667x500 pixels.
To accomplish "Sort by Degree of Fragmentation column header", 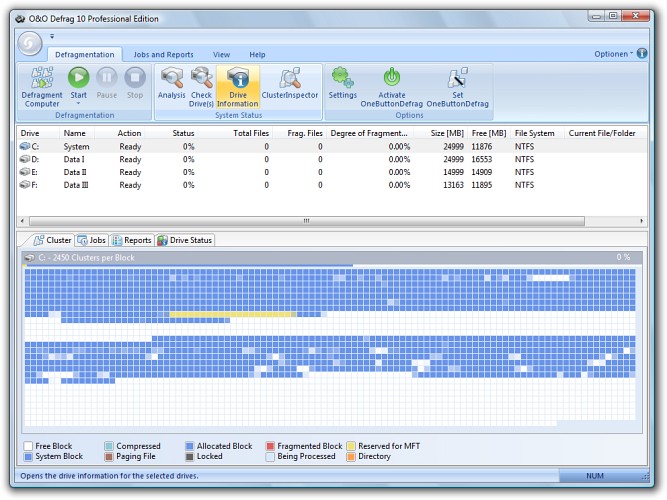I will pyautogui.click(x=370, y=133).
